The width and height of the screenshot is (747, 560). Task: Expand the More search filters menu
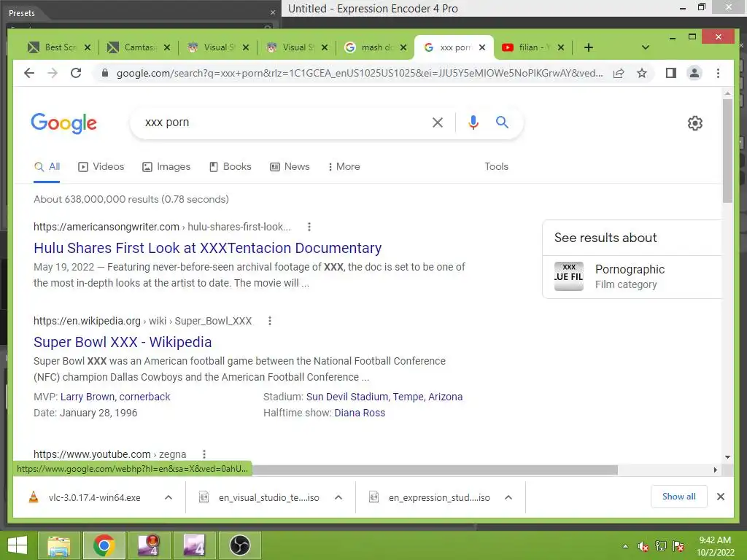[344, 167]
